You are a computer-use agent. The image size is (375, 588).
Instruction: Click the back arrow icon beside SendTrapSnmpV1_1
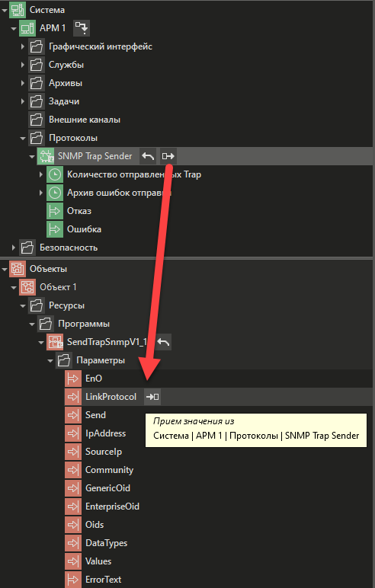(x=163, y=342)
